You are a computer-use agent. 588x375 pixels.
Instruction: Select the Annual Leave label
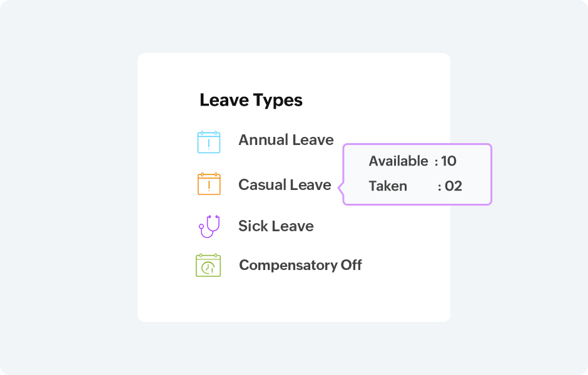[x=286, y=140]
